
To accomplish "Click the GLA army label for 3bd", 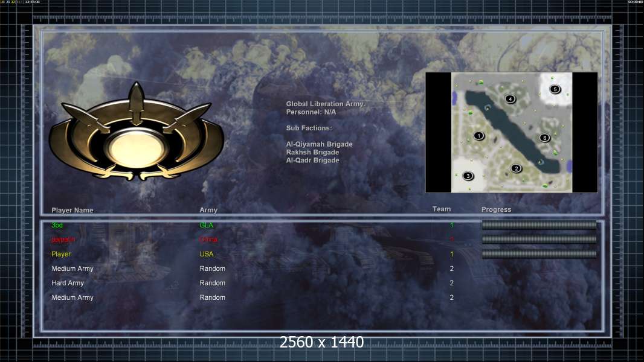I will click(x=206, y=225).
